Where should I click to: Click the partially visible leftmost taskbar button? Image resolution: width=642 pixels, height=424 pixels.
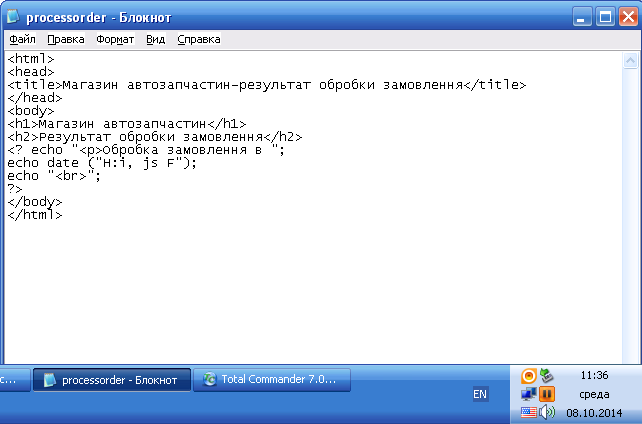(14, 380)
